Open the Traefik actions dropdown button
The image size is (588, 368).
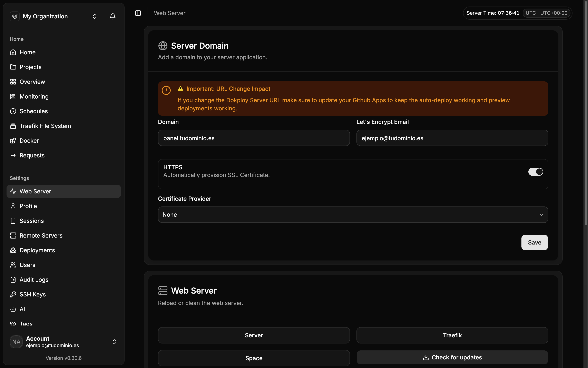[x=452, y=335]
